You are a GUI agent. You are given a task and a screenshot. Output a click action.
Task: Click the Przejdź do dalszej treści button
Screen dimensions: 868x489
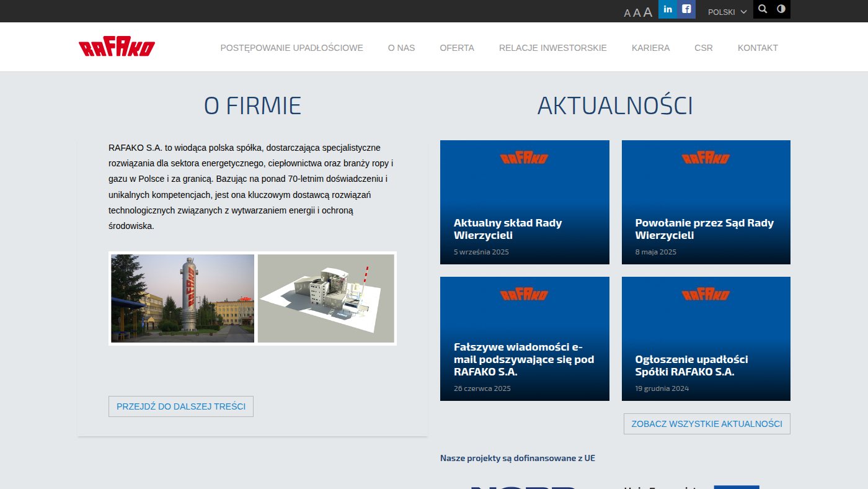coord(181,406)
